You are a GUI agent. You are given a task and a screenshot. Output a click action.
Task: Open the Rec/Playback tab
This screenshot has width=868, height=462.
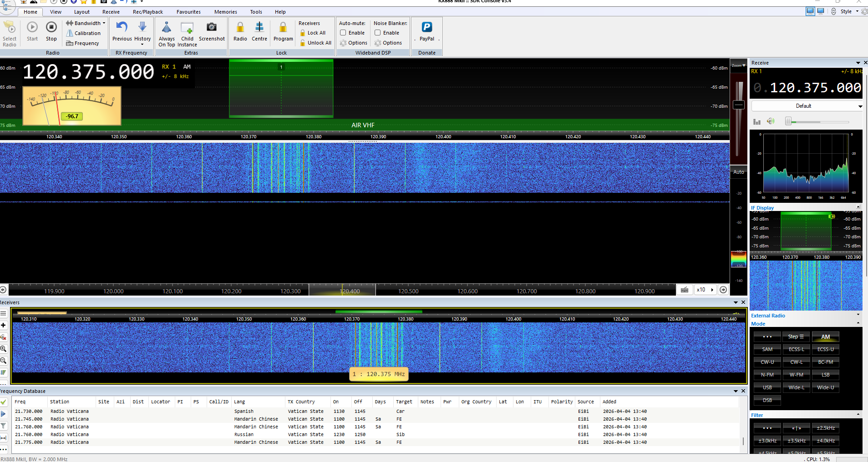(148, 12)
